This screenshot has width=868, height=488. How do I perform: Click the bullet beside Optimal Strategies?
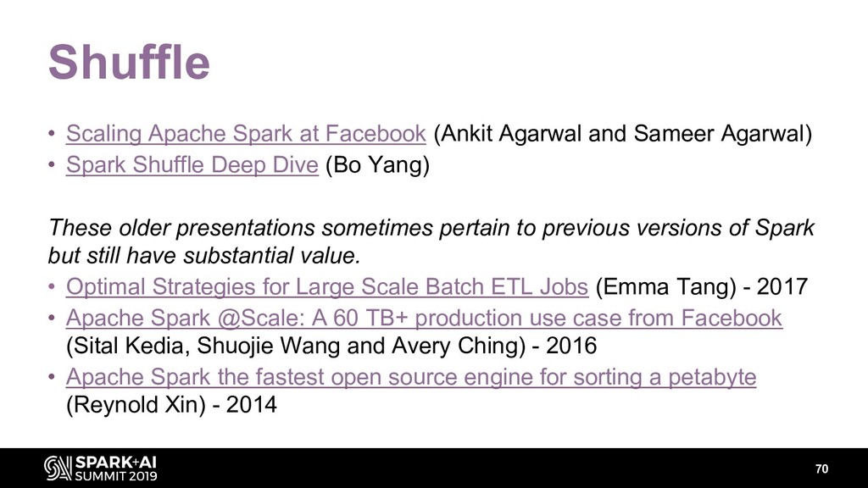click(52, 286)
